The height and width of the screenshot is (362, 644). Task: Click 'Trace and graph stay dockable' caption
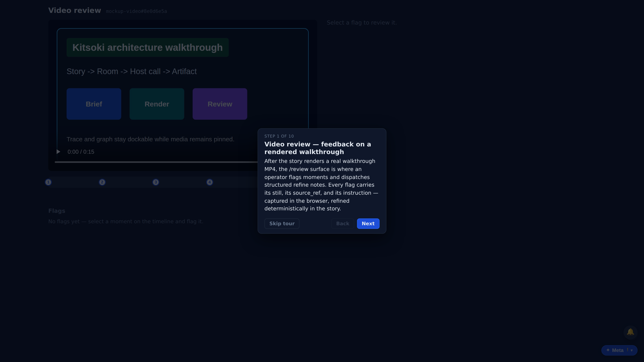[150, 139]
